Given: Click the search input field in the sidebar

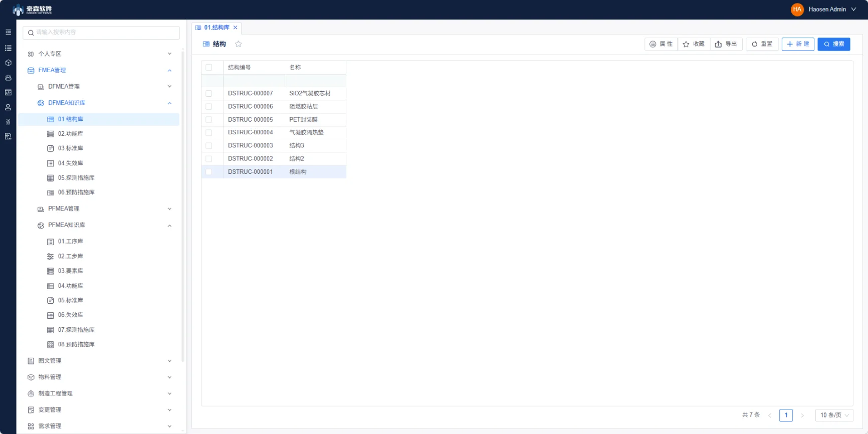Looking at the screenshot, I should click(x=101, y=33).
